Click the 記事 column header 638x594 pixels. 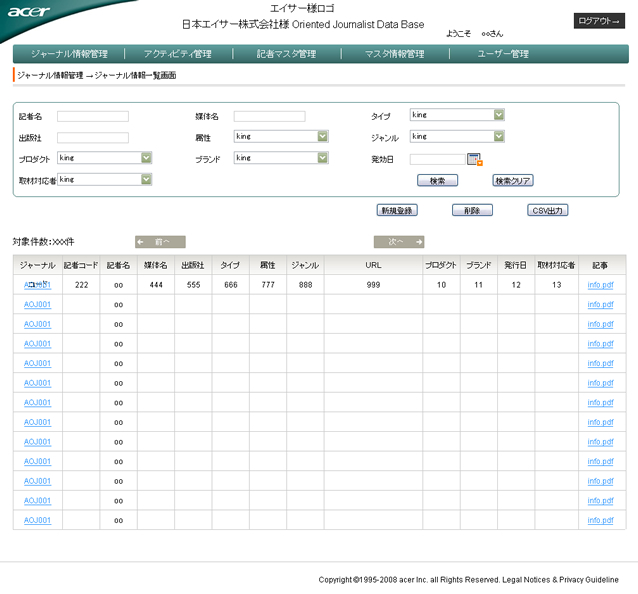[600, 265]
